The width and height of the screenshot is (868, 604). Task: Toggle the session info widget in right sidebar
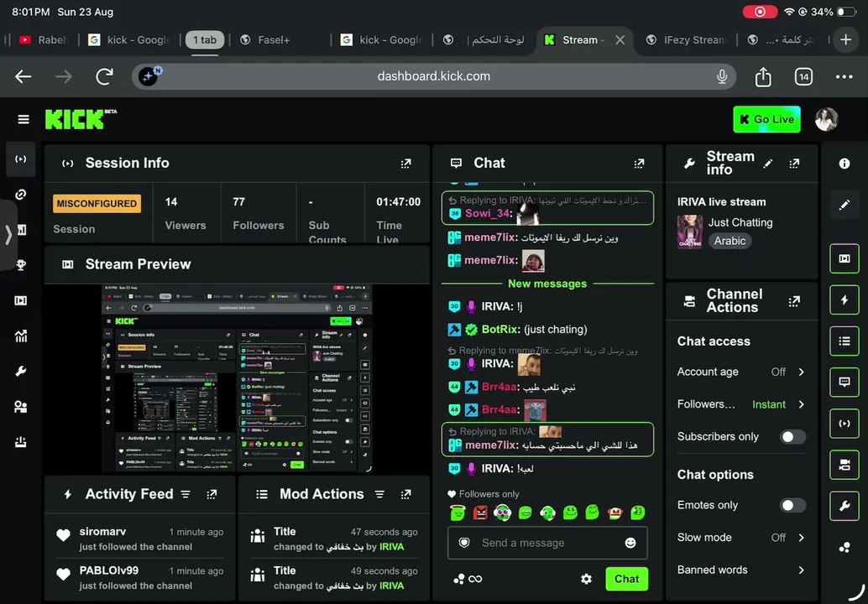(x=844, y=424)
